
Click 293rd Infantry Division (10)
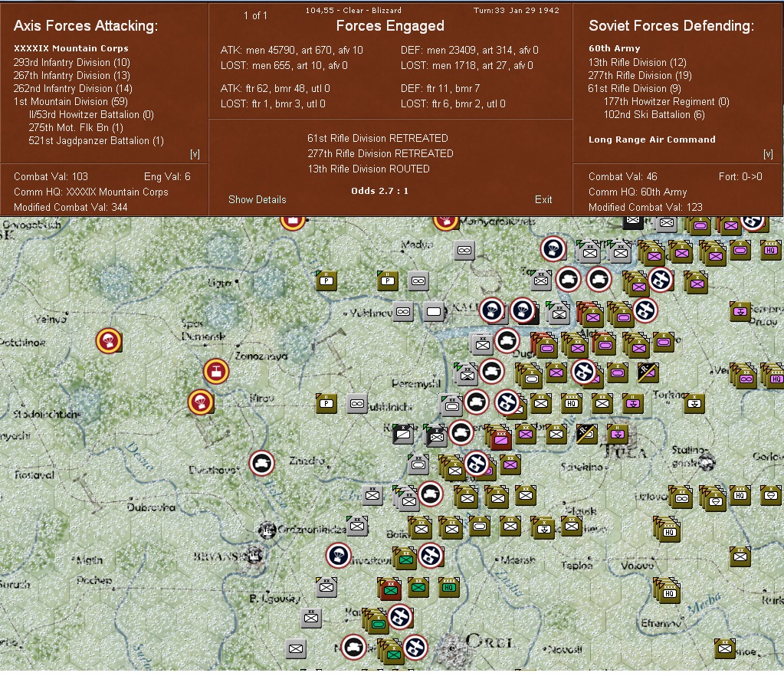tap(72, 63)
